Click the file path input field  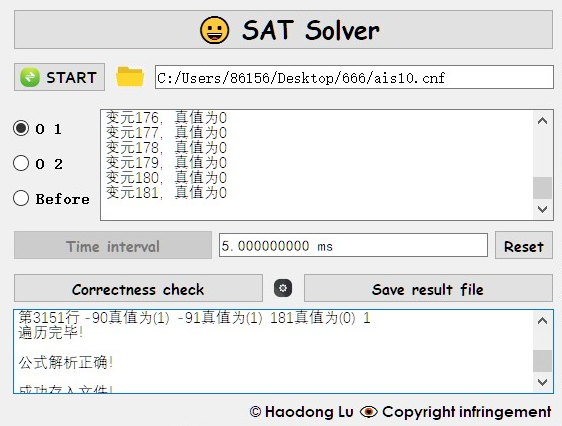tap(354, 77)
